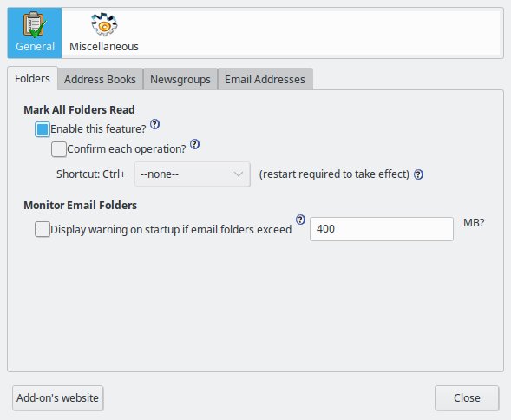The width and height of the screenshot is (511, 420).
Task: Focus the 400 MB size input field
Action: [x=381, y=229]
